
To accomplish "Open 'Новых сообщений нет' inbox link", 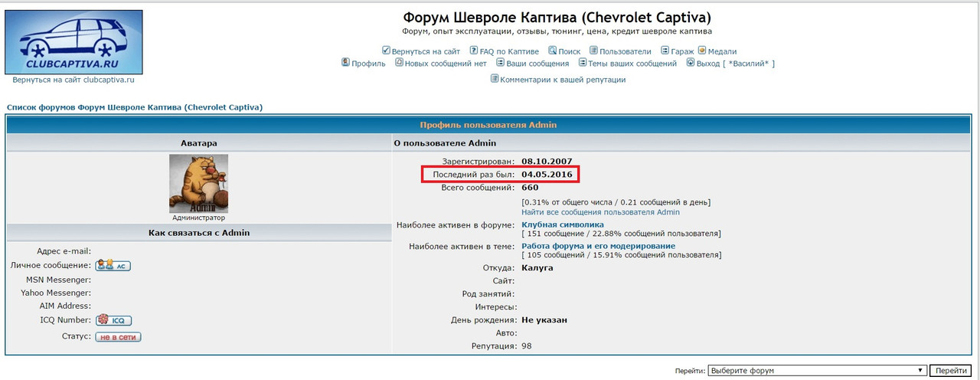I will tap(446, 64).
